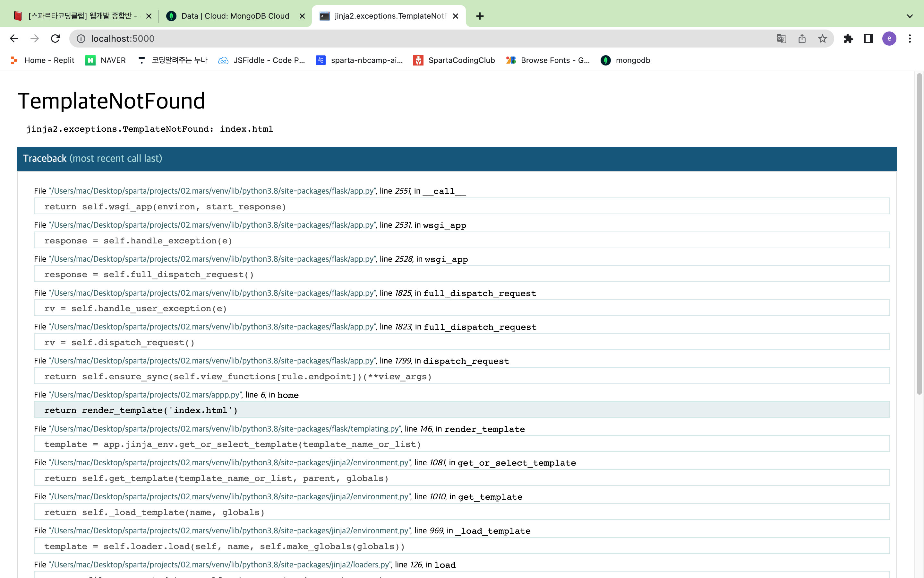
Task: Expand the tab search chevron
Action: 910,16
